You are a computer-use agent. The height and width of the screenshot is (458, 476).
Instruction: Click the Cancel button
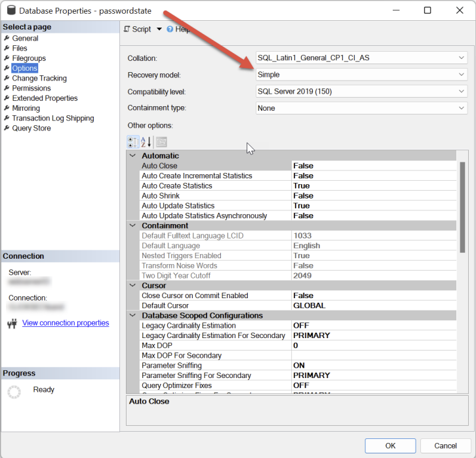tap(445, 446)
